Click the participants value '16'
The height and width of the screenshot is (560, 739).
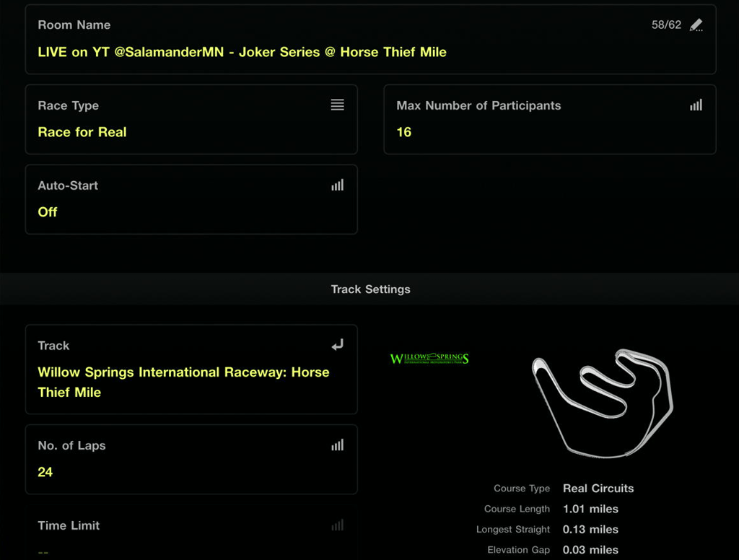click(404, 132)
